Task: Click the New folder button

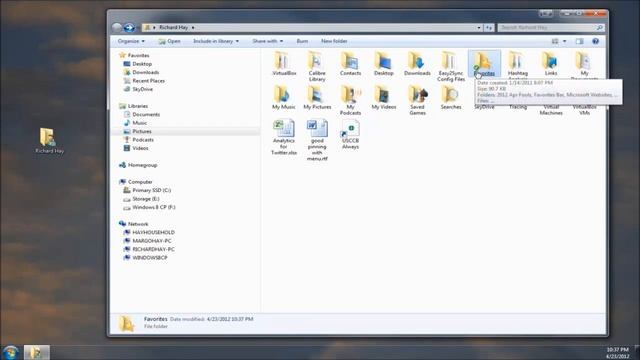Action: (334, 41)
